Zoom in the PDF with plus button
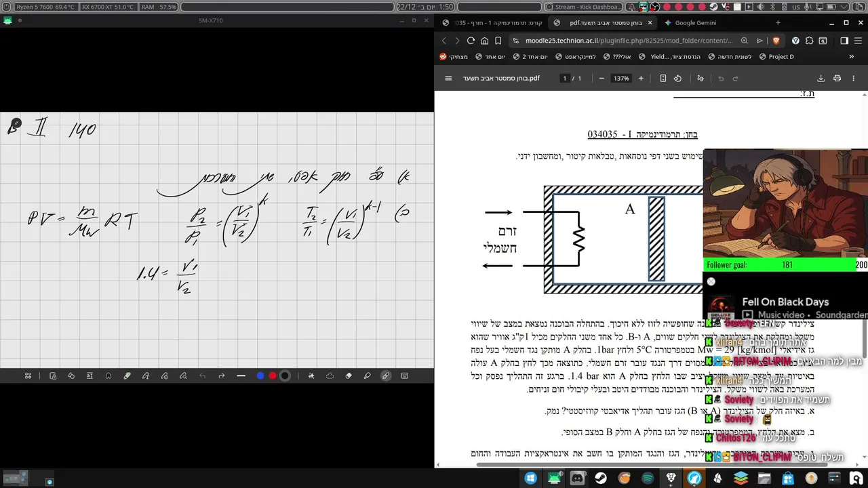The width and height of the screenshot is (868, 488). (641, 79)
